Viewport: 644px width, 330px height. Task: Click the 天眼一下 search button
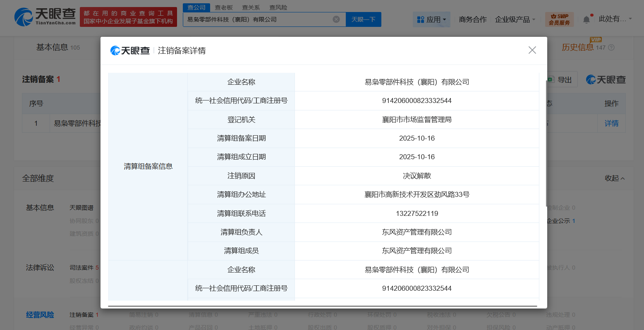tap(363, 19)
